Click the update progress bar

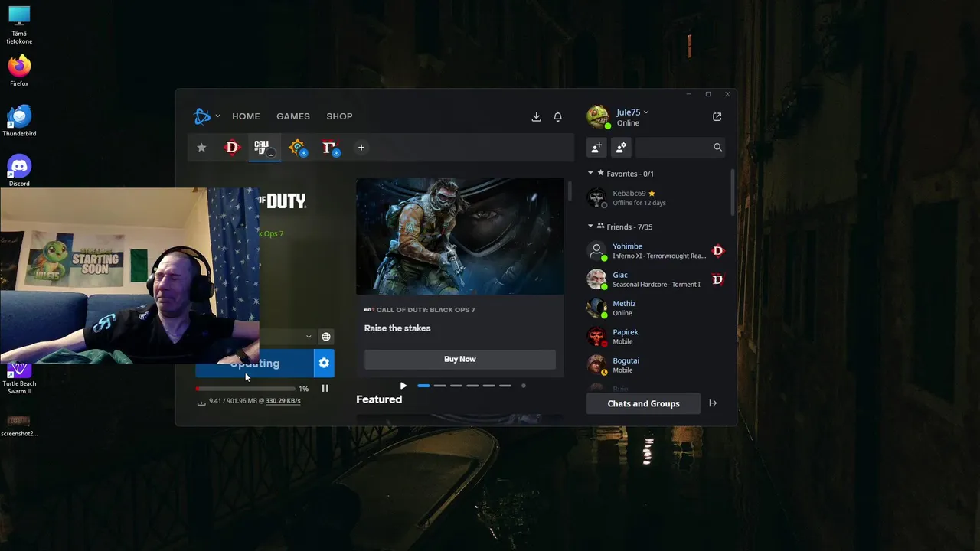[245, 389]
